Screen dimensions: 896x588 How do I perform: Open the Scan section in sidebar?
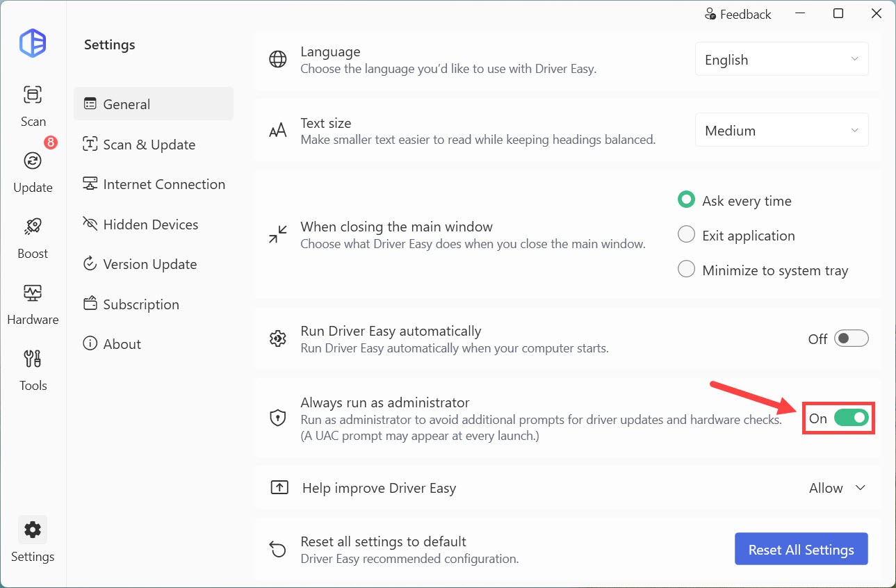click(33, 106)
